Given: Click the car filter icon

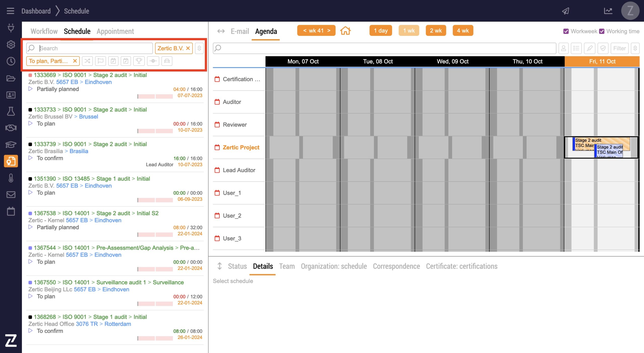Looking at the screenshot, I should click(x=167, y=61).
